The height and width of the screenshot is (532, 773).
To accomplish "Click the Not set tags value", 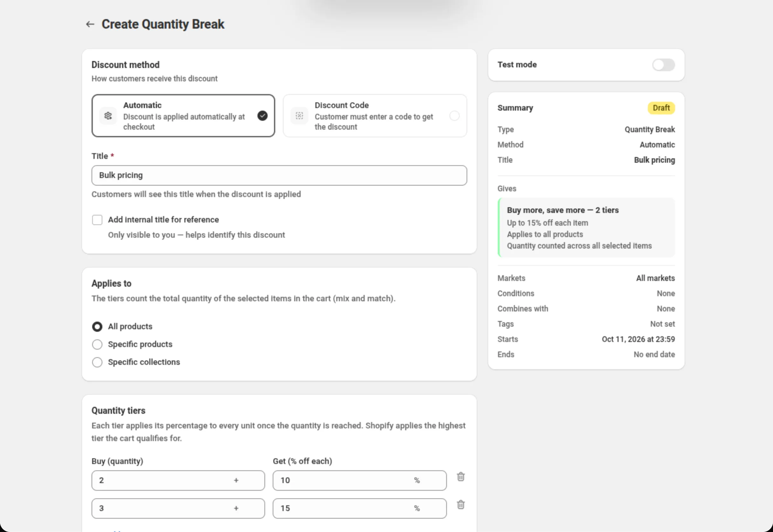I will click(x=662, y=324).
